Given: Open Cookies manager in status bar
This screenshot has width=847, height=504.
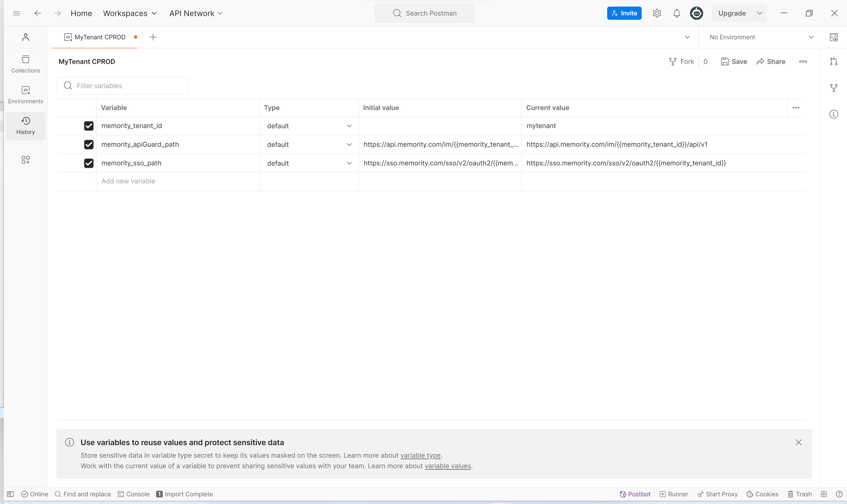Looking at the screenshot, I should click(762, 494).
